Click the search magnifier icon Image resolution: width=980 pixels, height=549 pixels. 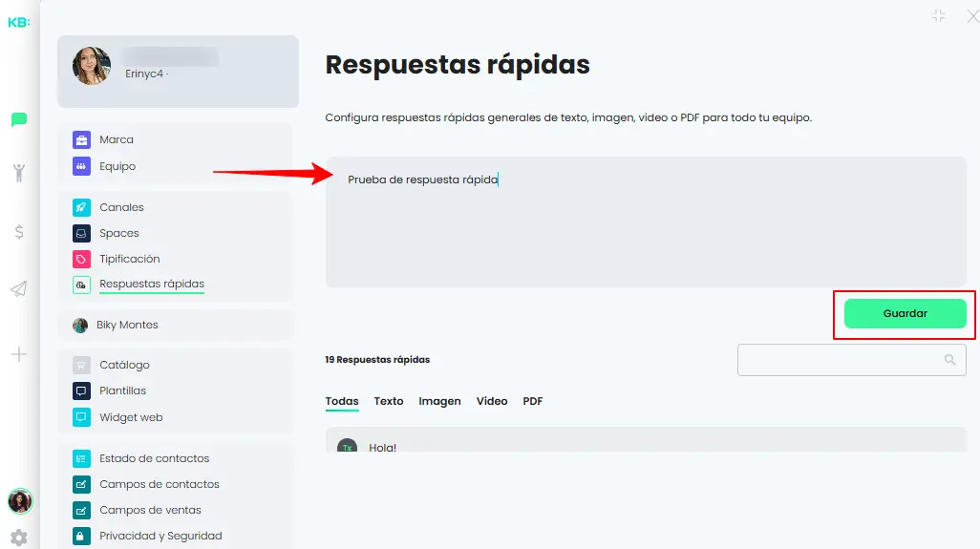tap(949, 360)
